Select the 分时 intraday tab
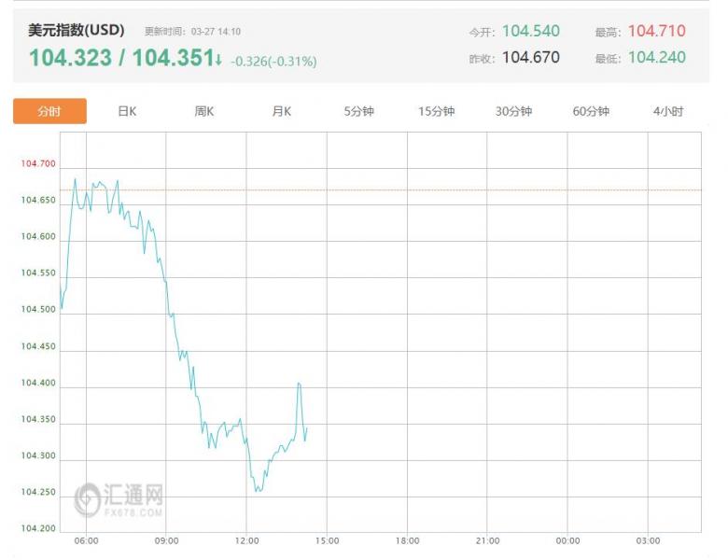 coord(49,111)
